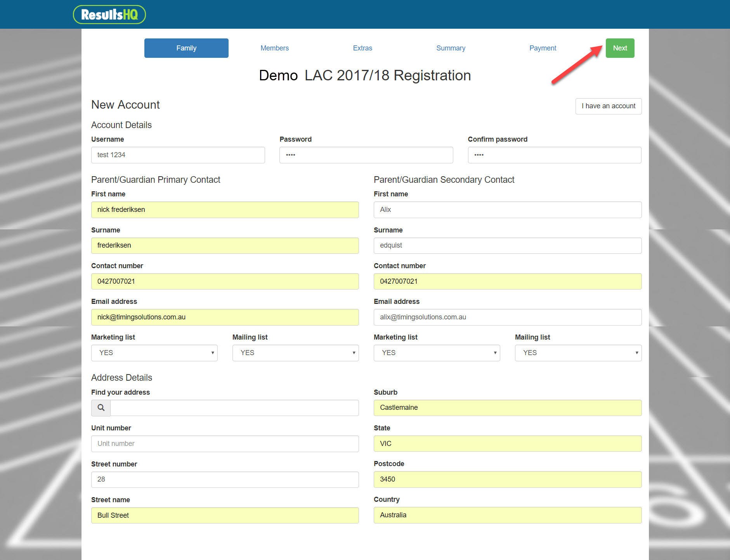Click the Confirm password field

(555, 155)
